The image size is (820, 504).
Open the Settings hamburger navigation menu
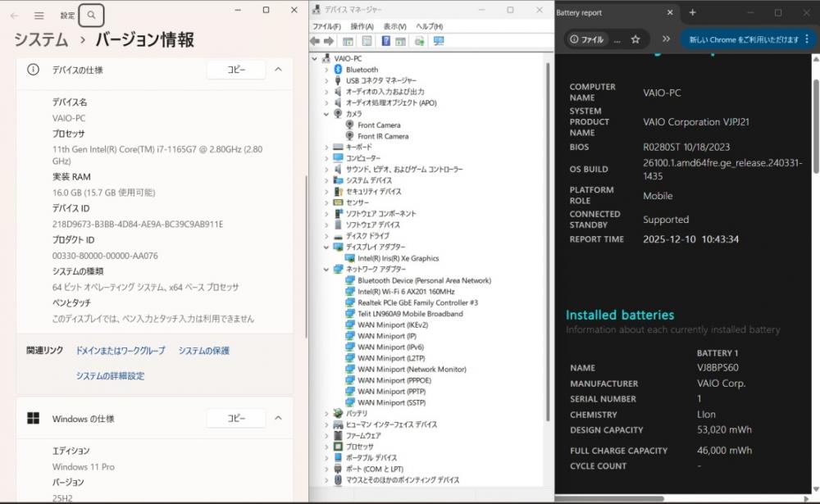pyautogui.click(x=39, y=16)
